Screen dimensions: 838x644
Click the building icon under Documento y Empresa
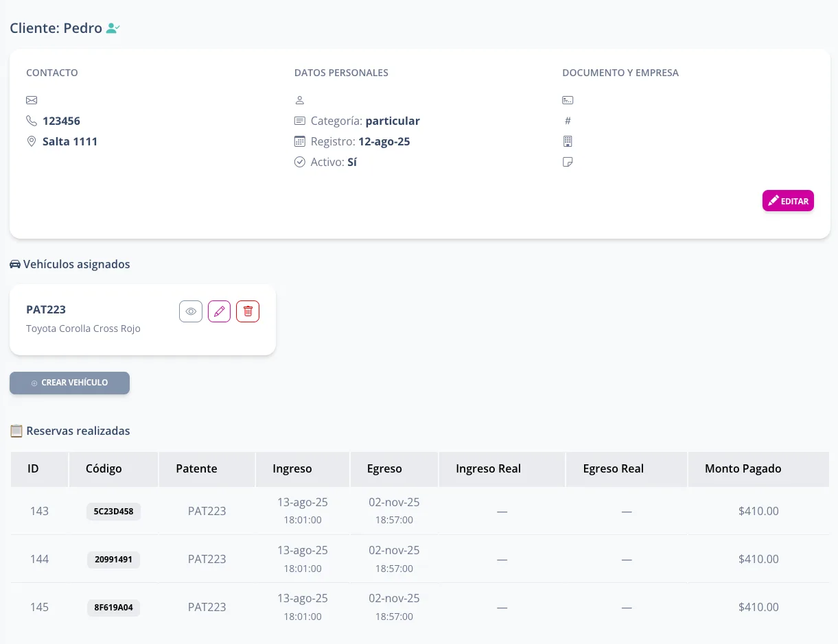[567, 141]
